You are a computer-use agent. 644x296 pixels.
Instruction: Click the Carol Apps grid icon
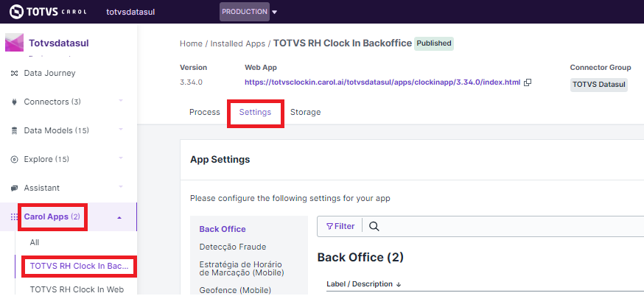coord(15,216)
